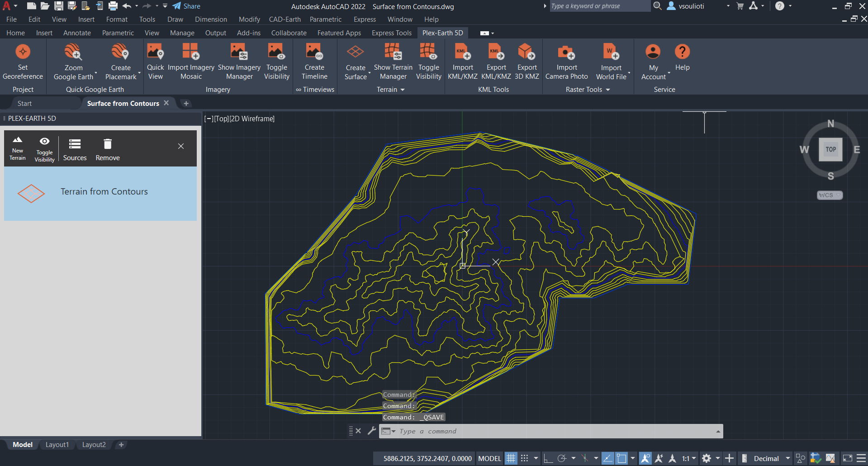868x466 pixels.
Task: Start the Import Camera Photo tool
Action: 566,61
